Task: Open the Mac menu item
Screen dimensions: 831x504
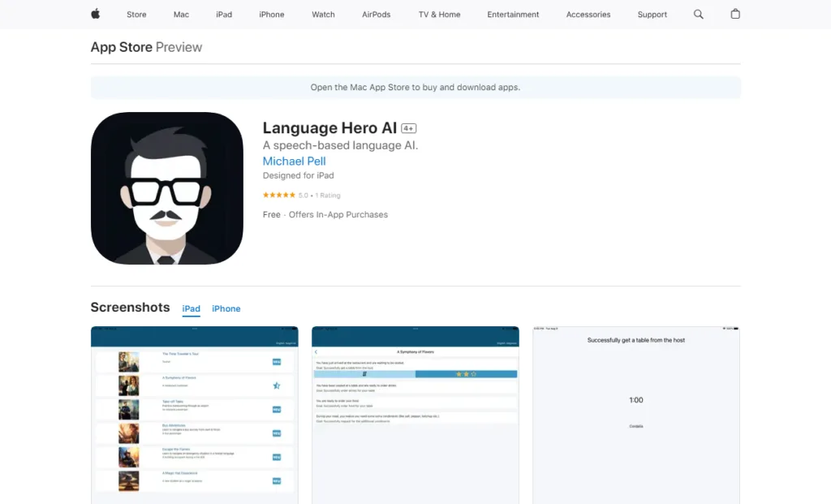Action: [181, 15]
